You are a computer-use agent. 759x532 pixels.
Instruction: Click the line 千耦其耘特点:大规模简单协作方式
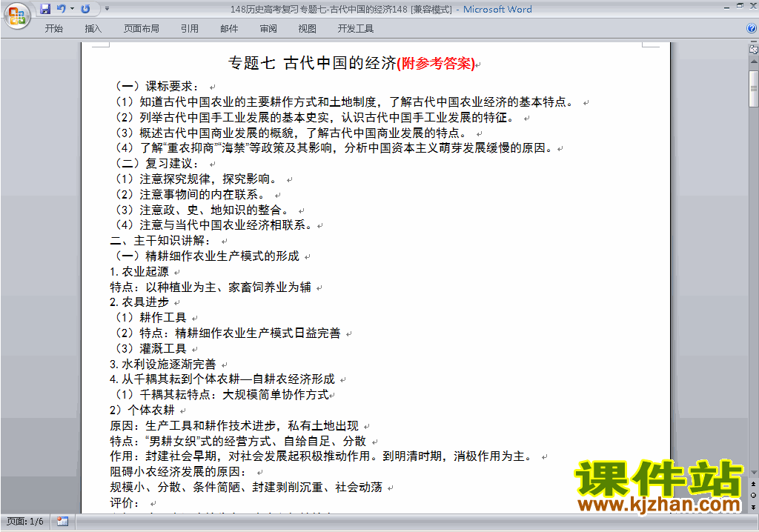click(x=222, y=394)
